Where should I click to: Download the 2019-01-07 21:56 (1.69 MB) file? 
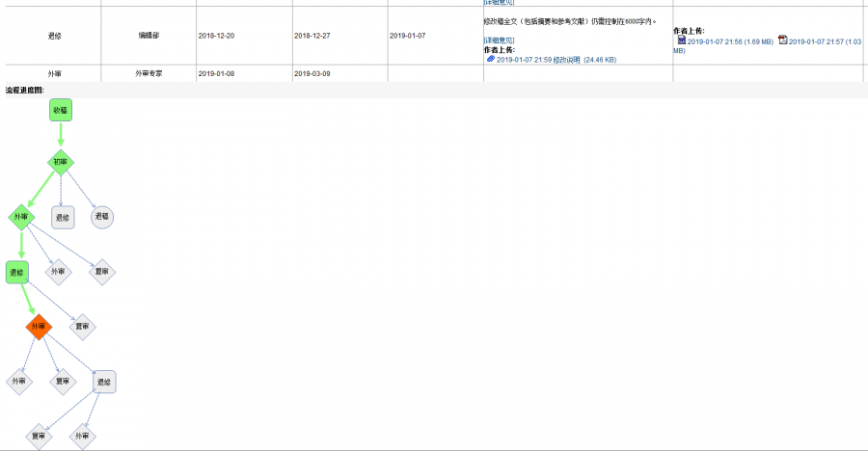(730, 41)
